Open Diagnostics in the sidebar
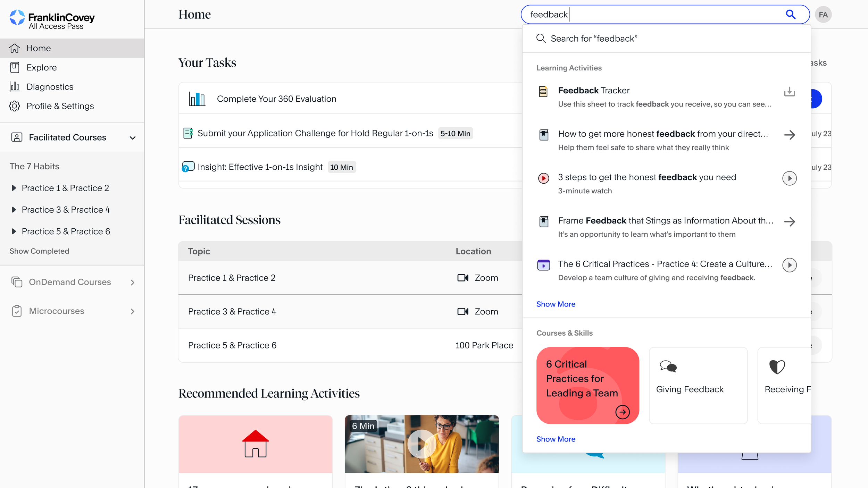Image resolution: width=868 pixels, height=488 pixels. coord(72,86)
